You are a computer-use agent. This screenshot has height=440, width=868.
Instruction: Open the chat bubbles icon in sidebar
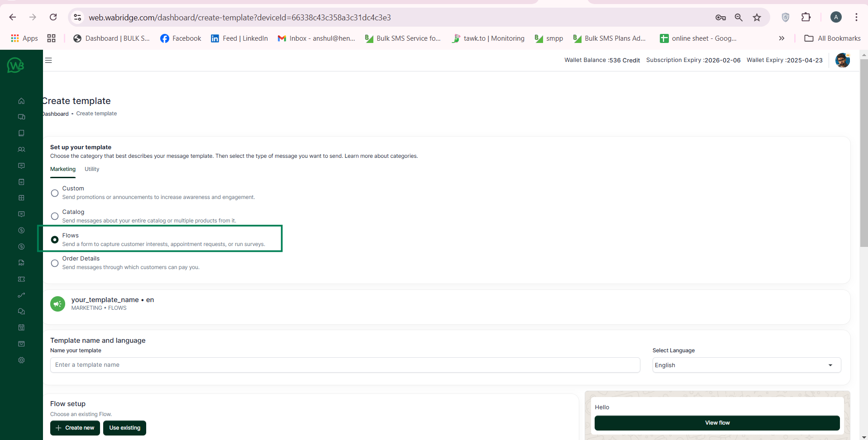click(x=21, y=311)
